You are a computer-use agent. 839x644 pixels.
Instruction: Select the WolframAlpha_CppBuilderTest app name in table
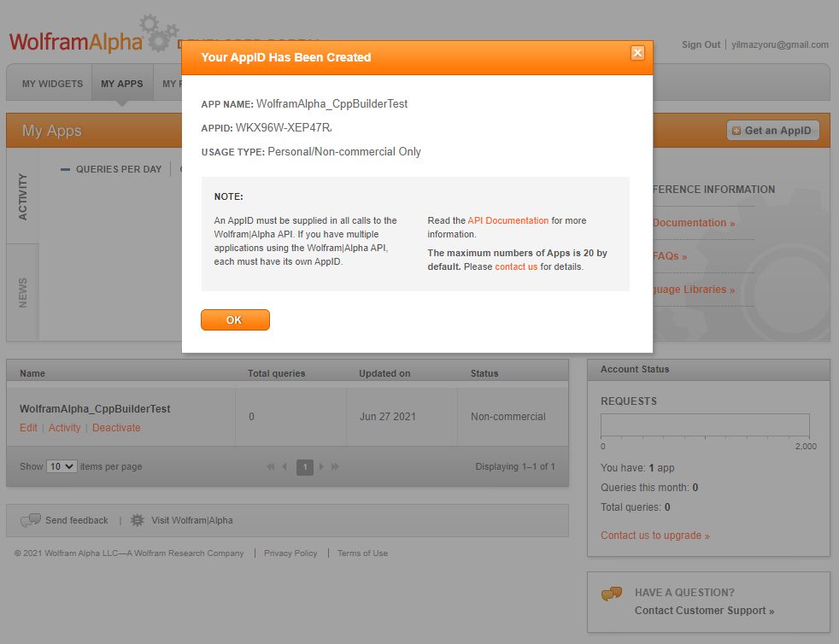point(95,408)
